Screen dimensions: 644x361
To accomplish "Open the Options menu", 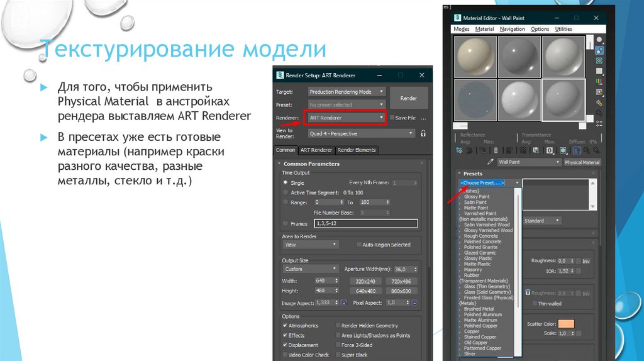I will click(540, 29).
